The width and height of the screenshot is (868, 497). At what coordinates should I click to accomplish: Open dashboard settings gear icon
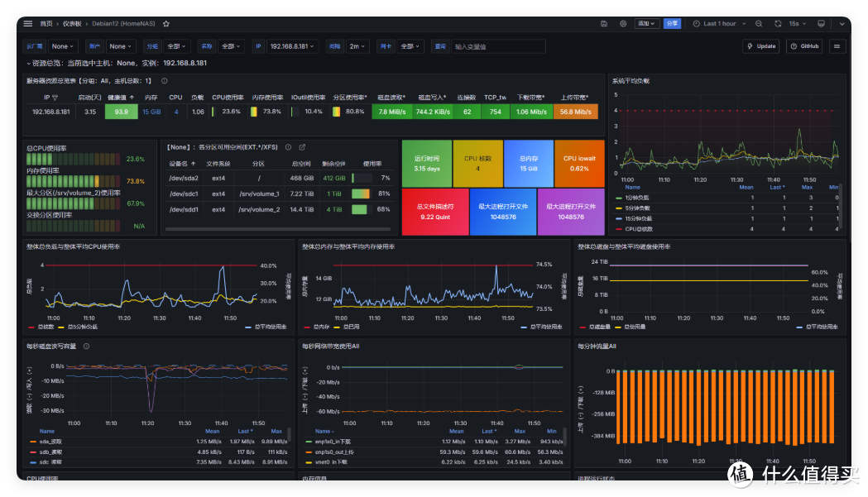pyautogui.click(x=623, y=24)
